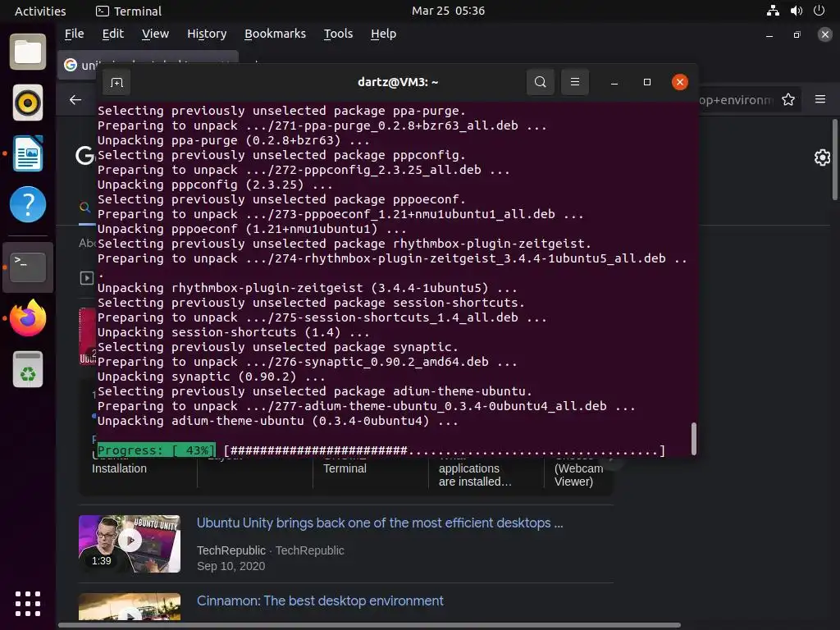Click the 'Installation' video chapter label
This screenshot has height=630, width=840.
coord(119,468)
